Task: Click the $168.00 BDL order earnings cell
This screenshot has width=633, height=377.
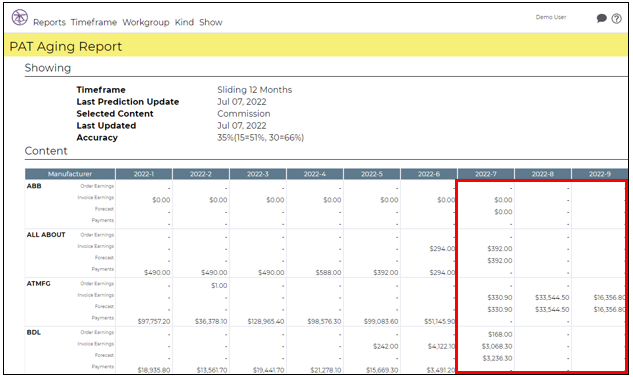Action: 500,334
